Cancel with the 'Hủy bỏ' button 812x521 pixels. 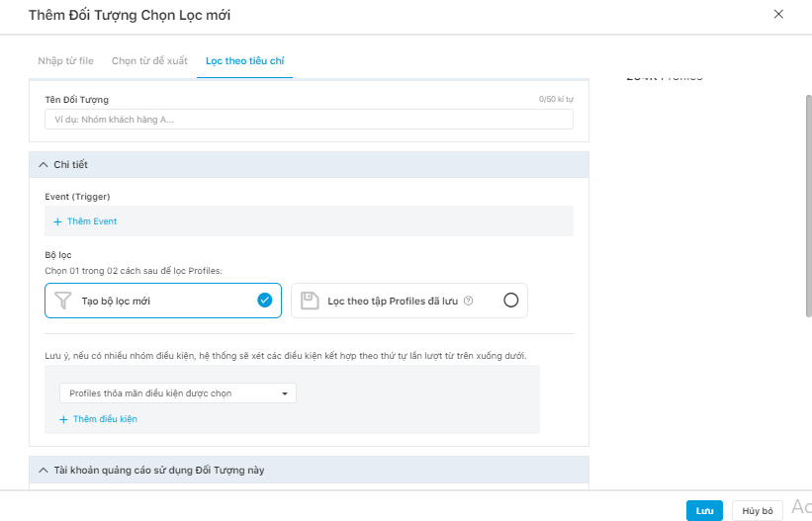pyautogui.click(x=757, y=511)
